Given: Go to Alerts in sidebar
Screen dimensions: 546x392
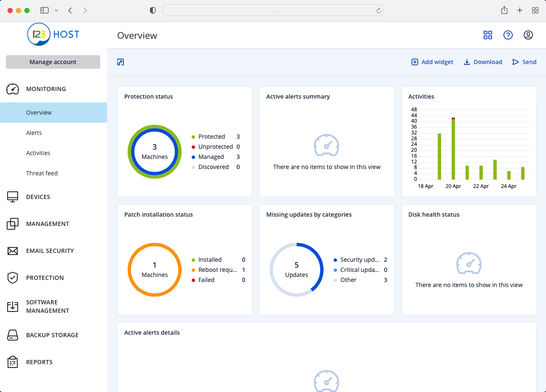Looking at the screenshot, I should [34, 133].
